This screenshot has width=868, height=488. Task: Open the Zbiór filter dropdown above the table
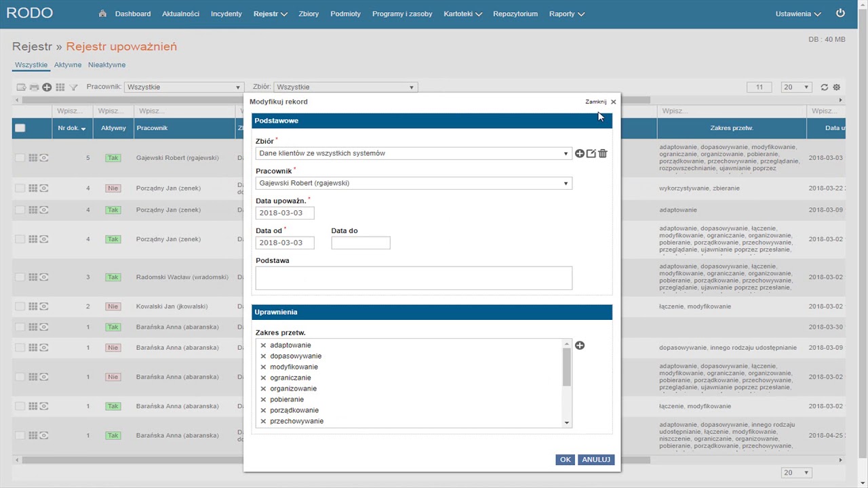click(346, 87)
